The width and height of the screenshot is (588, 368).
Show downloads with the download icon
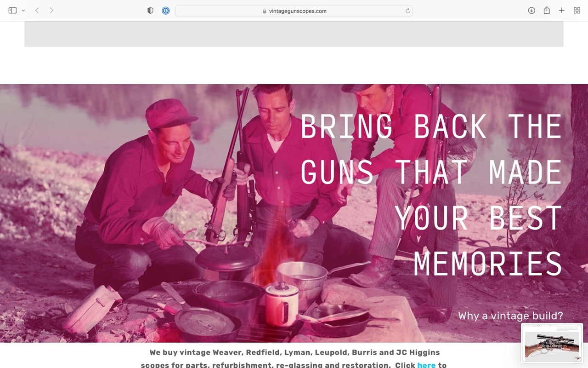pos(531,11)
